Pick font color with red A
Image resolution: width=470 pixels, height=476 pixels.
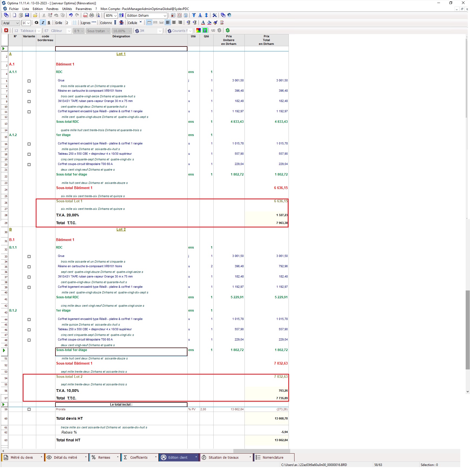pyautogui.click(x=203, y=23)
